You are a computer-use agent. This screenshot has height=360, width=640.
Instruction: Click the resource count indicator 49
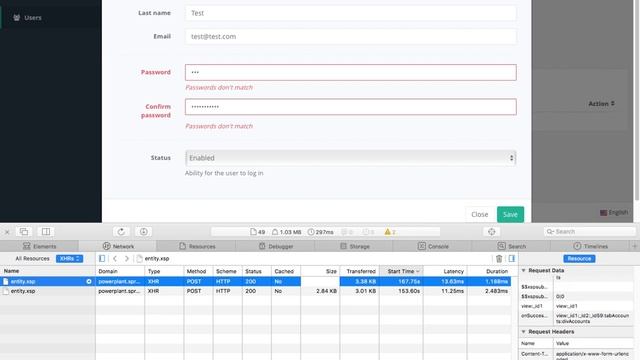click(258, 232)
